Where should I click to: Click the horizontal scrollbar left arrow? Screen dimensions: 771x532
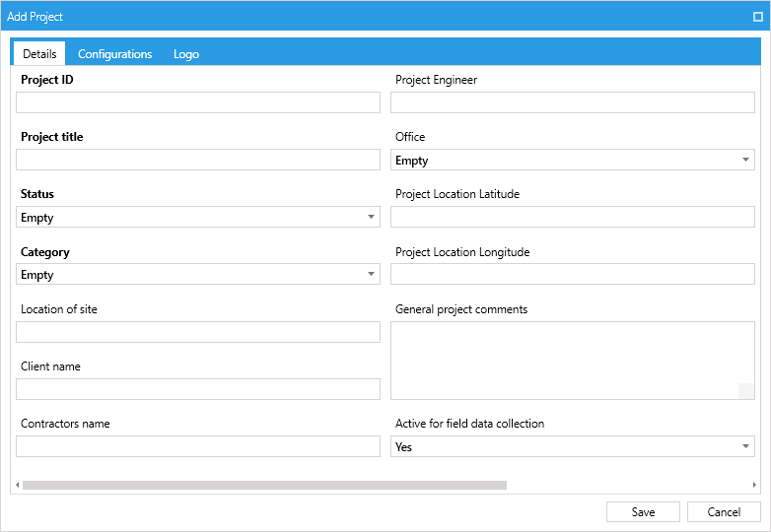click(x=17, y=485)
